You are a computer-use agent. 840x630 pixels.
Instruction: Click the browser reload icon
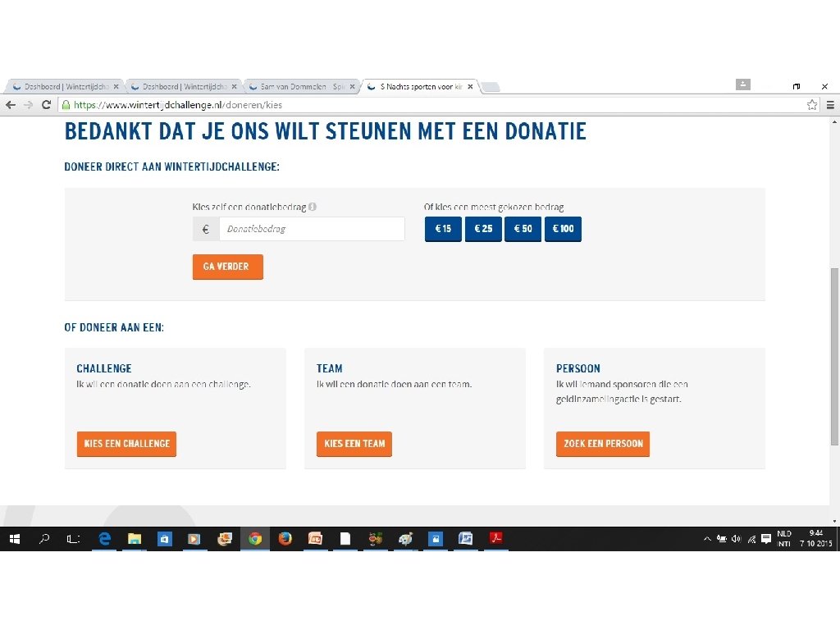46,105
